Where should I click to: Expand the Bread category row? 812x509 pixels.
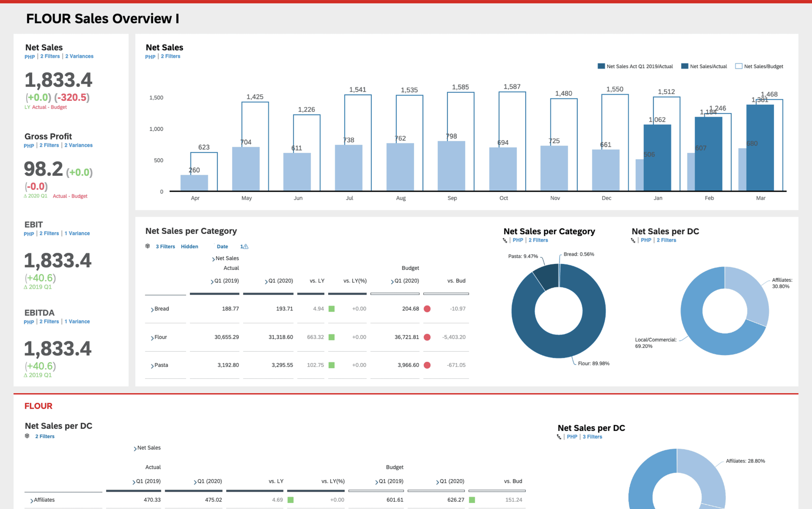(152, 309)
